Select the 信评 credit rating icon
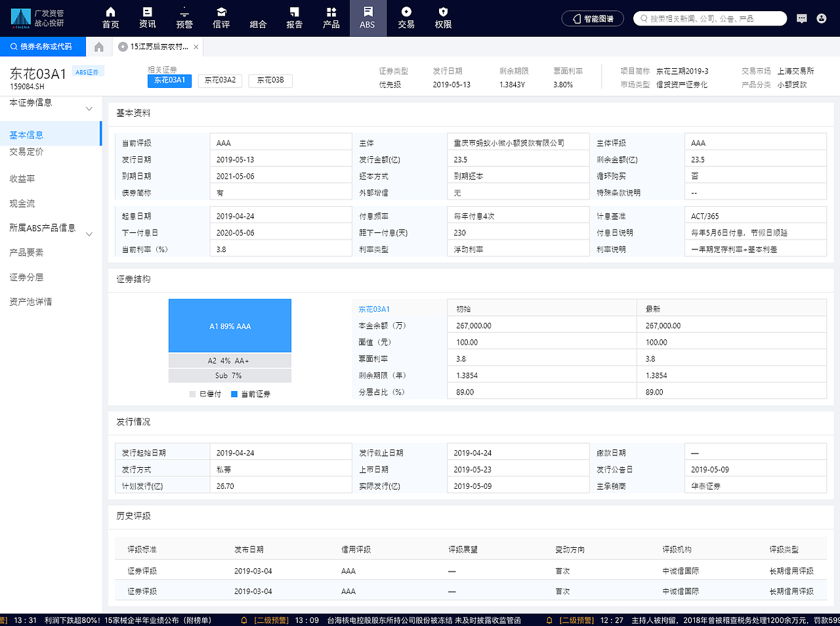The height and width of the screenshot is (626, 840). coord(221,18)
